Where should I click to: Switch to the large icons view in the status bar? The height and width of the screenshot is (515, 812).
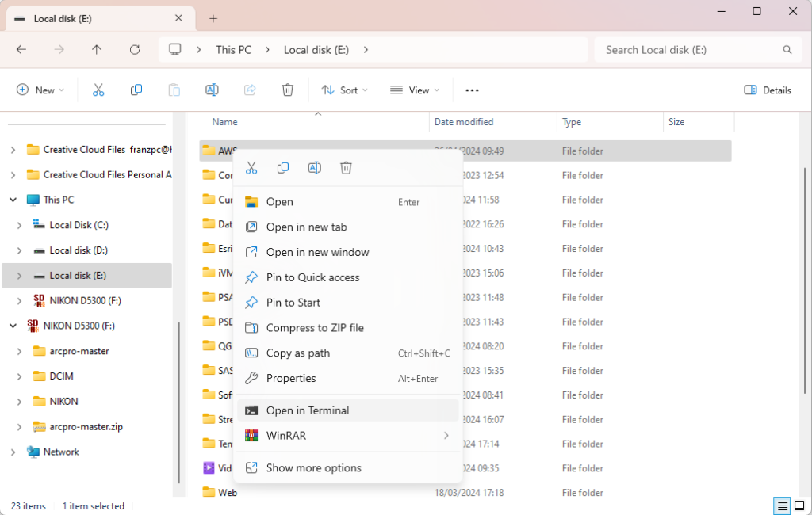[800, 506]
